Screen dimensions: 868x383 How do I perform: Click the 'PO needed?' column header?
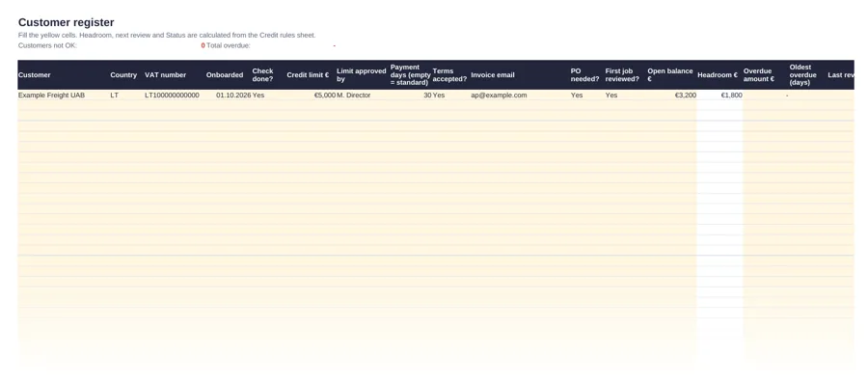point(585,74)
